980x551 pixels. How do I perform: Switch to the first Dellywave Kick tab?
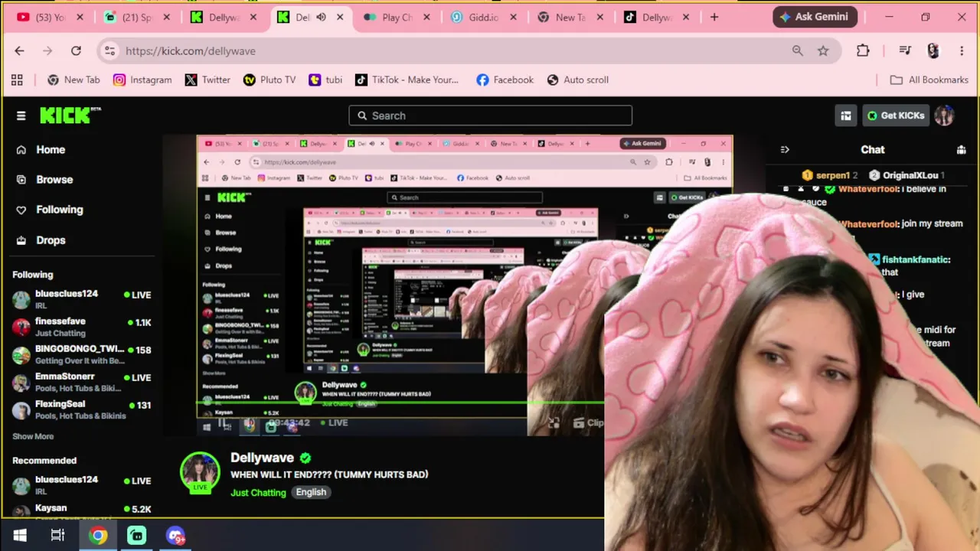224,17
